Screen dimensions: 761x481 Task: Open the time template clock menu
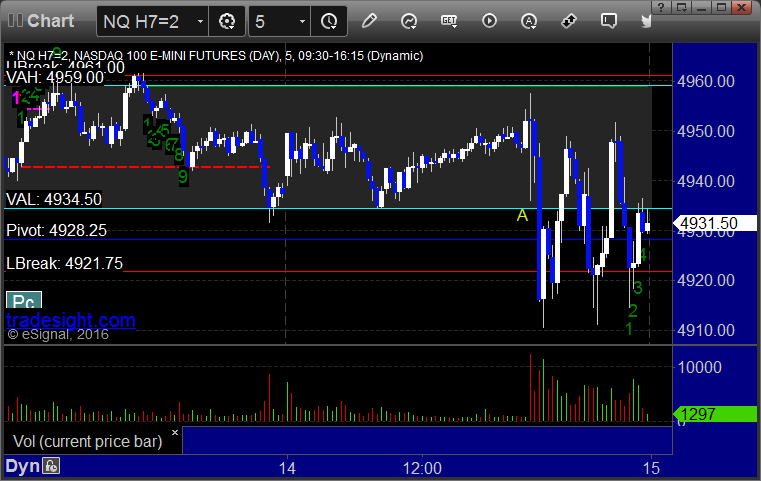pos(329,21)
